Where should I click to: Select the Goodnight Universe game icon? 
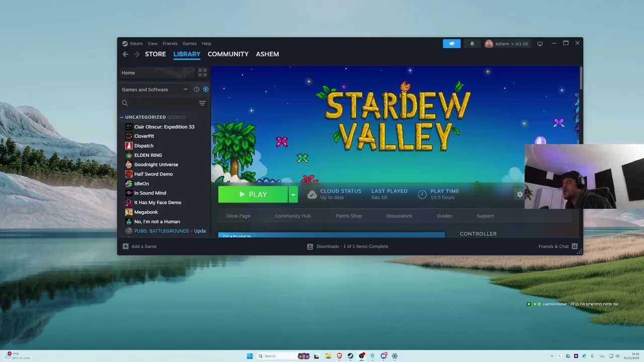129,164
